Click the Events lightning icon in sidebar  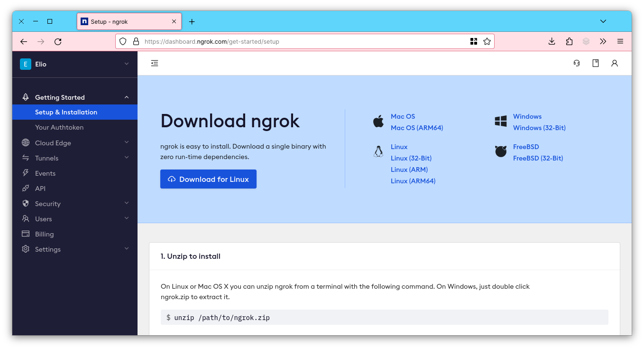click(25, 173)
